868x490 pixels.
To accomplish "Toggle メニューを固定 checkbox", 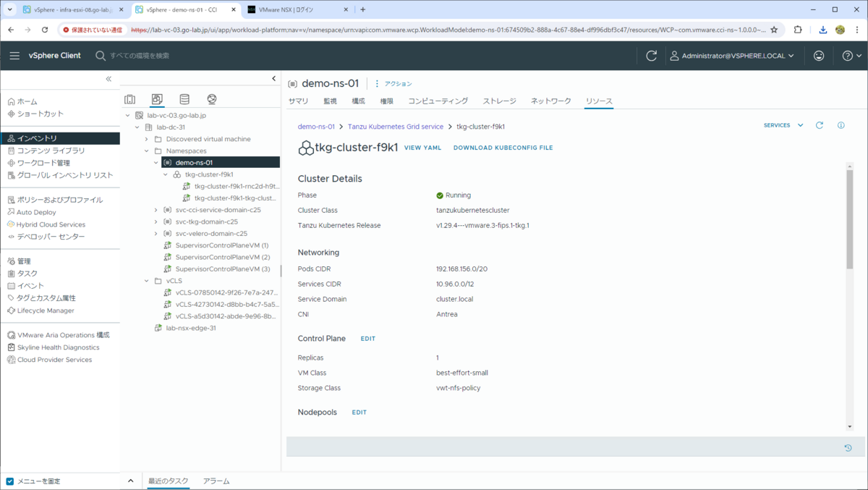I will (10, 481).
